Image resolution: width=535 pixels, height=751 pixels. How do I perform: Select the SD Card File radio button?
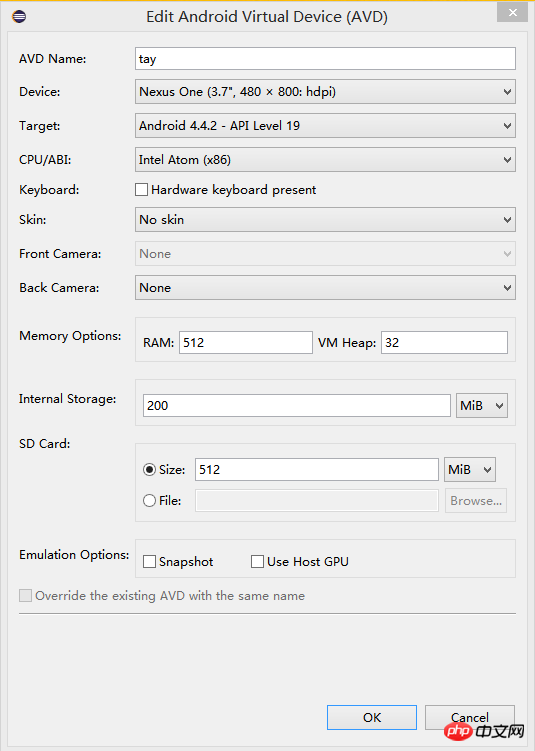pyautogui.click(x=149, y=501)
